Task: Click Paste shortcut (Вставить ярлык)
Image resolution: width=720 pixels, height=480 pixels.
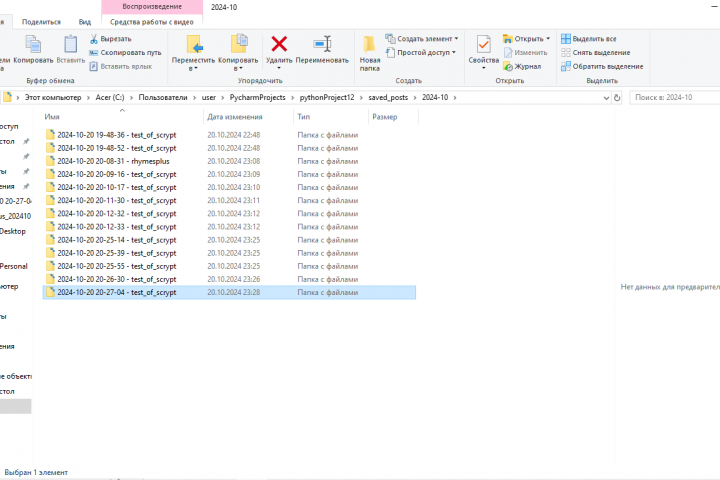Action: (x=121, y=67)
